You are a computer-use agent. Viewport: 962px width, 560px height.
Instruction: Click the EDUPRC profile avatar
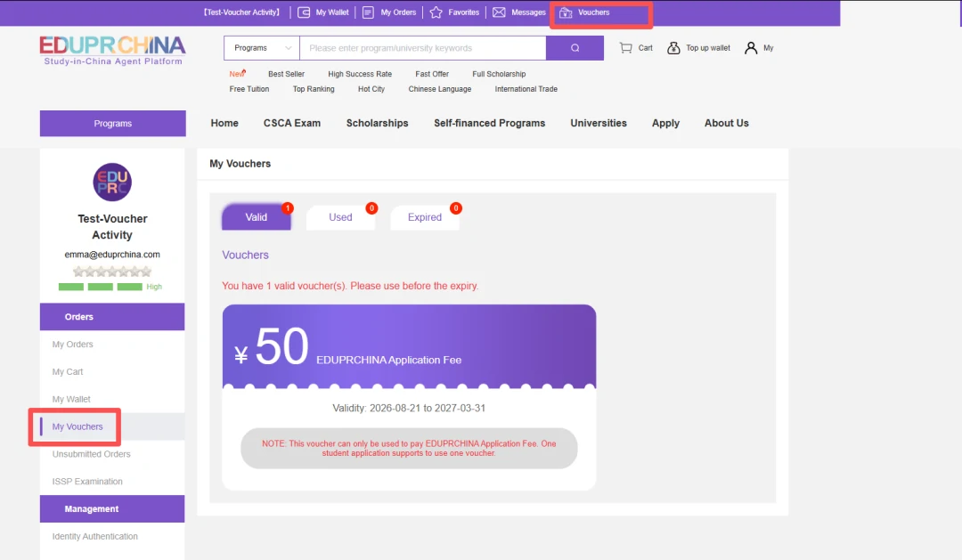(112, 183)
